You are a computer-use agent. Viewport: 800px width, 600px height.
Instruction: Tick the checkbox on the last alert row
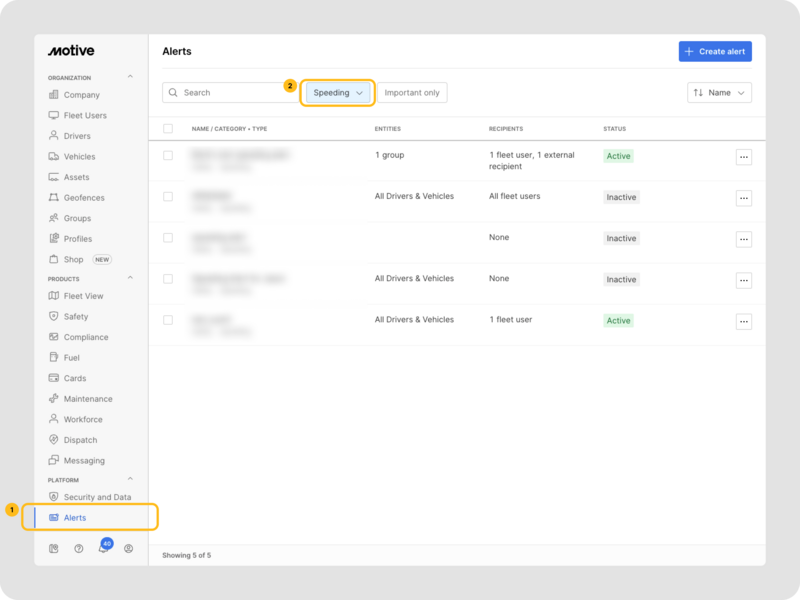click(x=168, y=320)
